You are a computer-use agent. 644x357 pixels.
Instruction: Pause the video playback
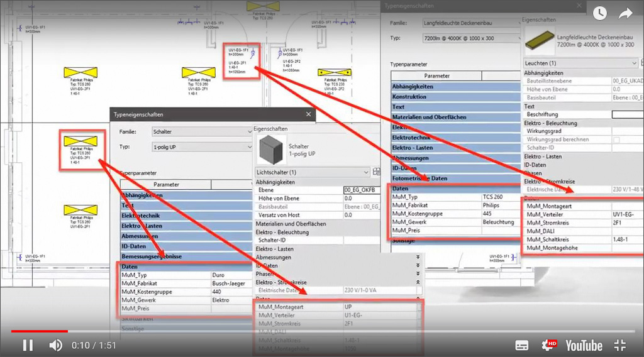coord(28,345)
